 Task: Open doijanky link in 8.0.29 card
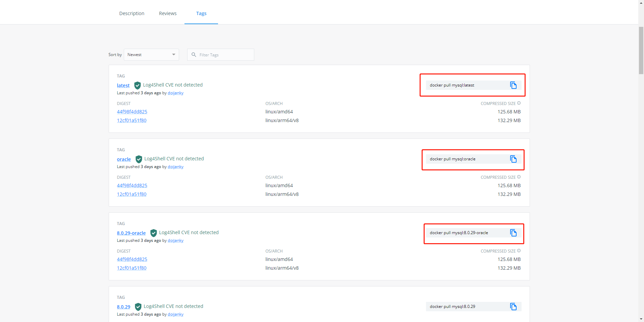(175, 314)
